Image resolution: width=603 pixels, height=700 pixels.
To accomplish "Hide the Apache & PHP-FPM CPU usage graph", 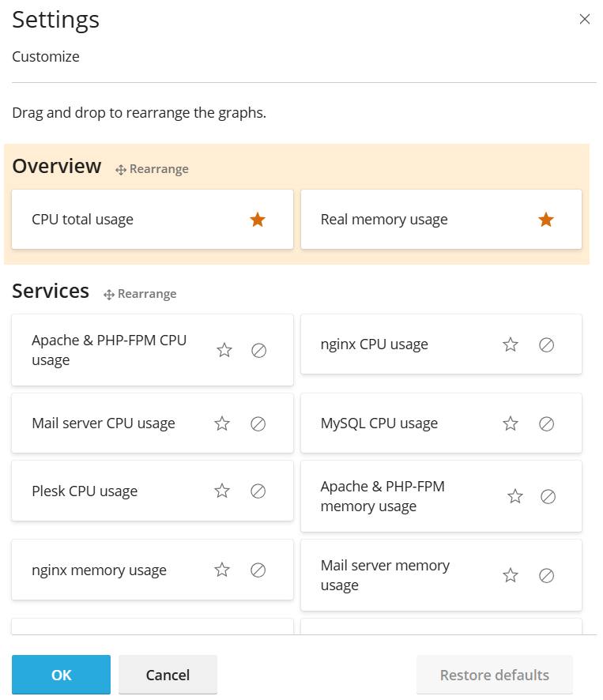I will 258,351.
